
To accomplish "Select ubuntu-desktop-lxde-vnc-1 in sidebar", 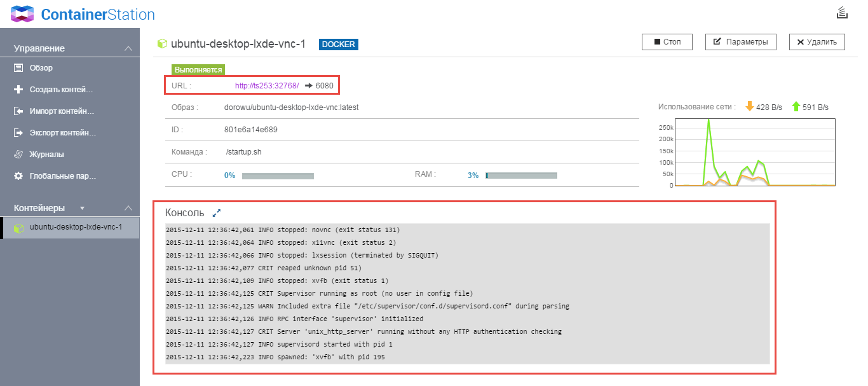I will point(70,227).
